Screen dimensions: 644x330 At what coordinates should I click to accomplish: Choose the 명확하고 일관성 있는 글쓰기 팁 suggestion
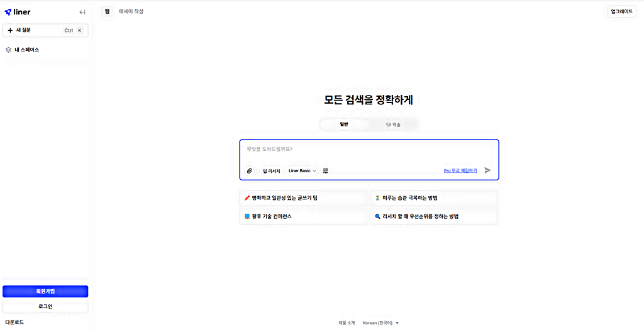click(303, 198)
